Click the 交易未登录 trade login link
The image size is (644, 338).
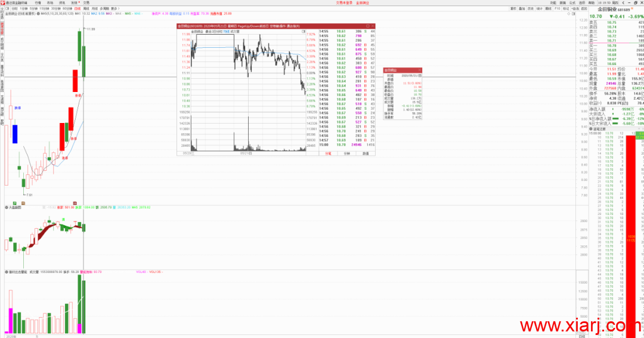pos(344,3)
